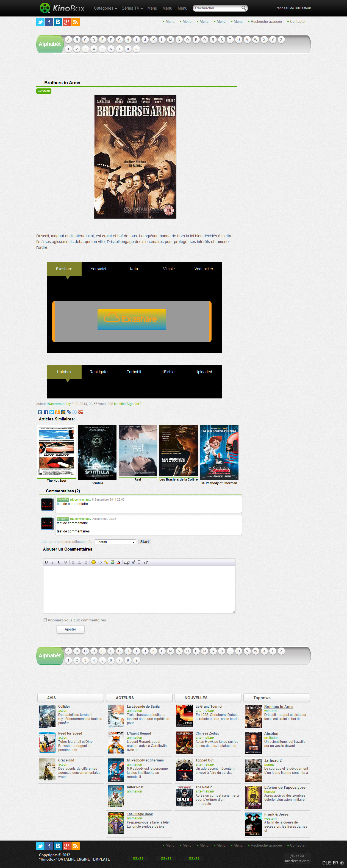Viewport: 347px width, 868px height.
Task: Expand the Catégories dropdown menu
Action: click(x=105, y=8)
